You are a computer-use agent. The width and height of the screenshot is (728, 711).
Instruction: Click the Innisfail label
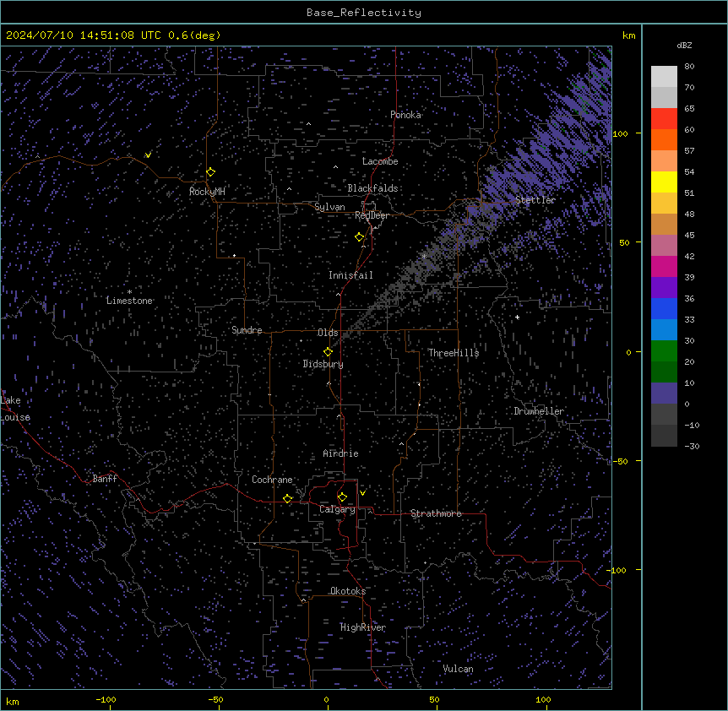350,275
